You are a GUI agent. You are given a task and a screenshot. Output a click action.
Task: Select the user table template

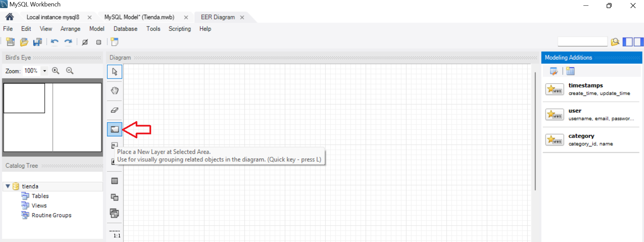click(x=591, y=114)
